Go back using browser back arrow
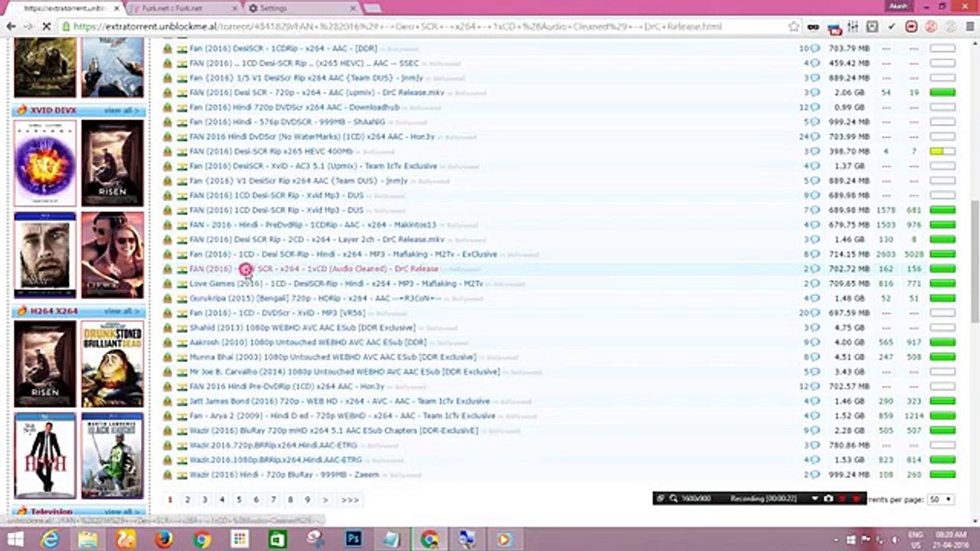The image size is (980, 551). click(11, 26)
